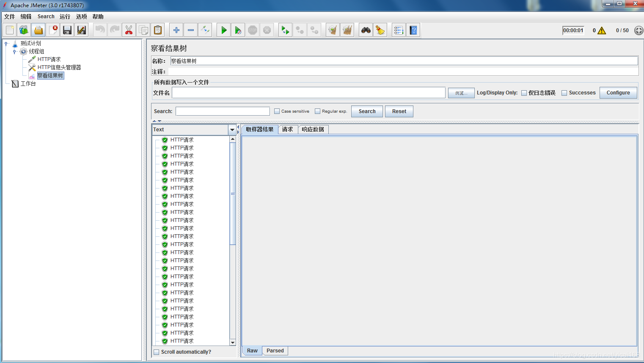644x363 pixels.
Task: Select the Parsed tab
Action: coord(275,351)
